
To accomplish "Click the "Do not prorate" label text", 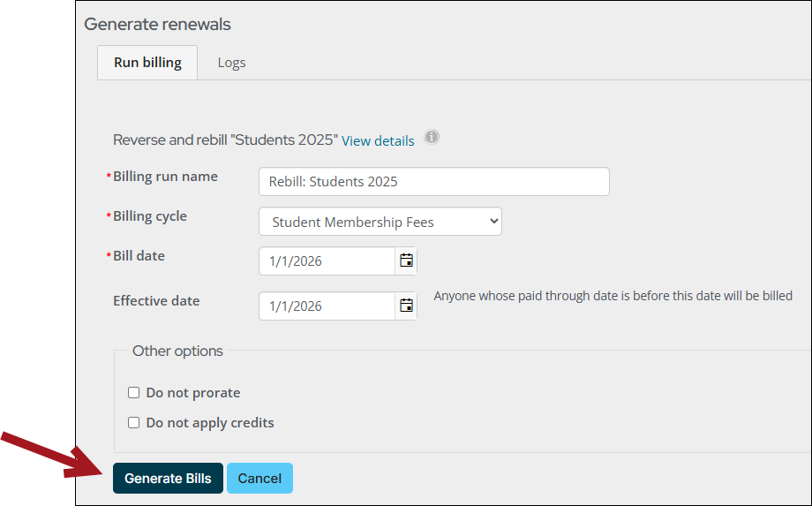I will click(x=193, y=393).
